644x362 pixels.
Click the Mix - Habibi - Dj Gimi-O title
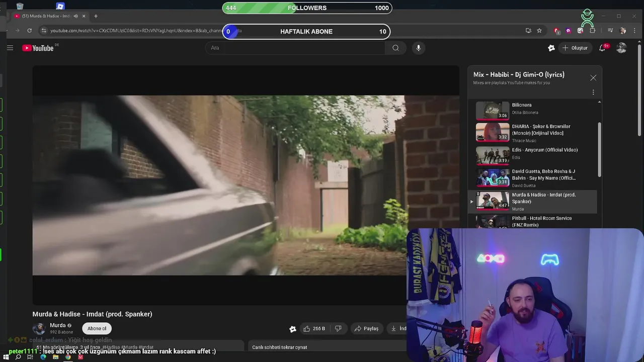pyautogui.click(x=519, y=74)
